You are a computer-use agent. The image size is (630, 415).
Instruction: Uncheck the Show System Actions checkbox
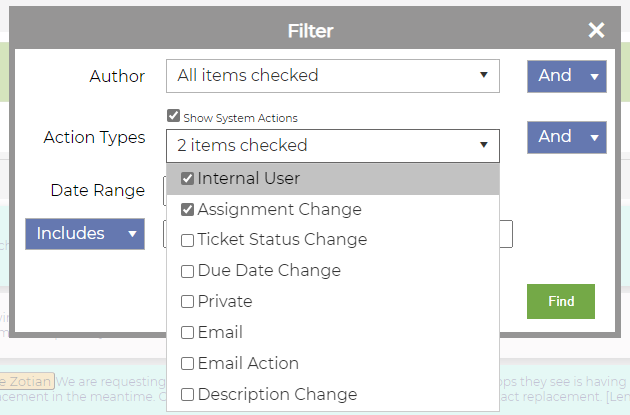pyautogui.click(x=173, y=116)
